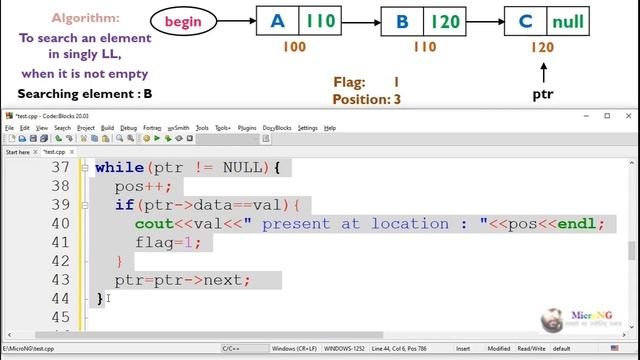The image size is (640, 360).
Task: Redo the edit via toolbar
Action: click(69, 139)
